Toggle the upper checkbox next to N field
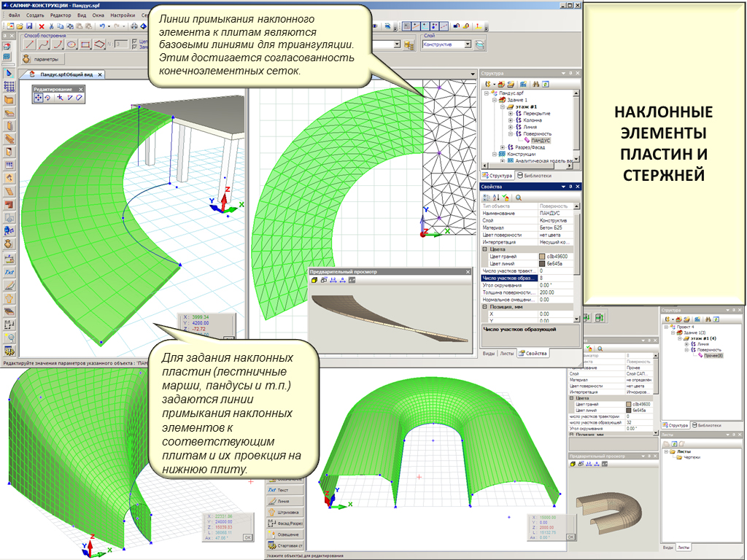The height and width of the screenshot is (560, 747). [x=135, y=42]
